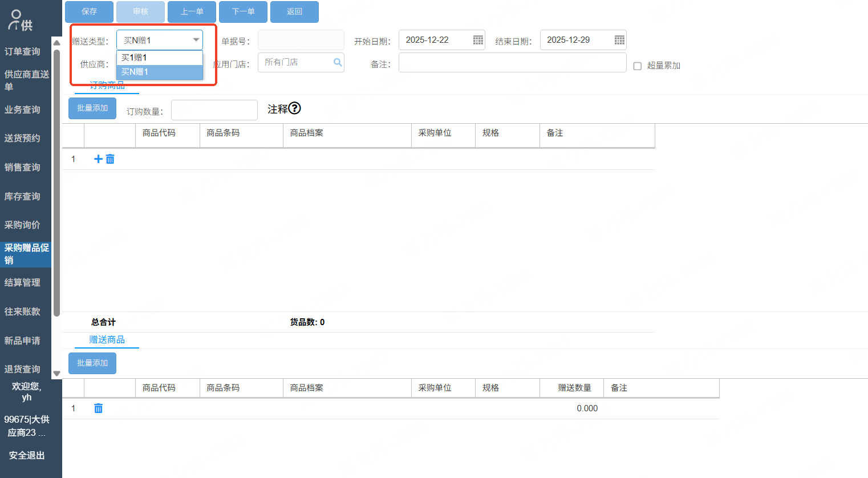Select 采购赠品促销 in the sidebar
868x478 pixels.
[x=26, y=254]
